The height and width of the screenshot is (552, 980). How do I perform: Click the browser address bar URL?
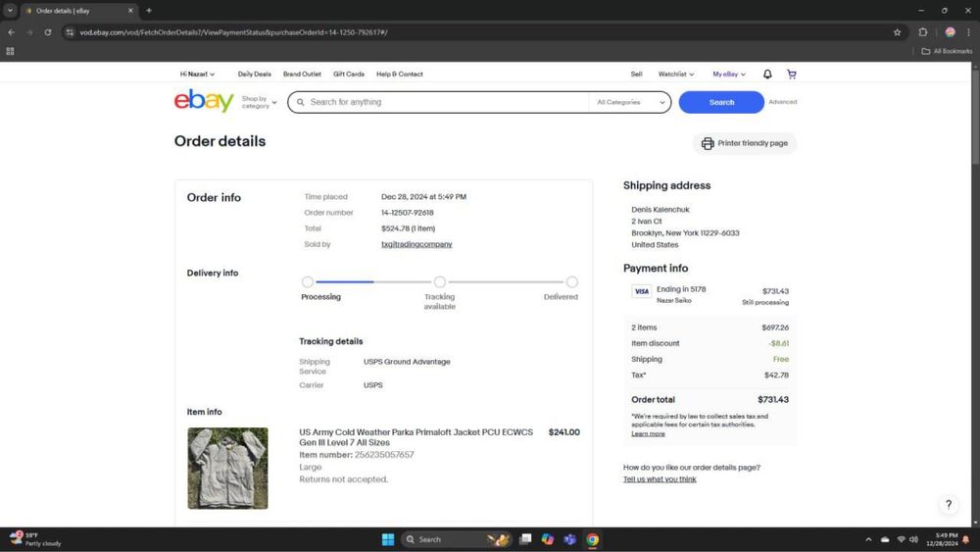(x=233, y=32)
